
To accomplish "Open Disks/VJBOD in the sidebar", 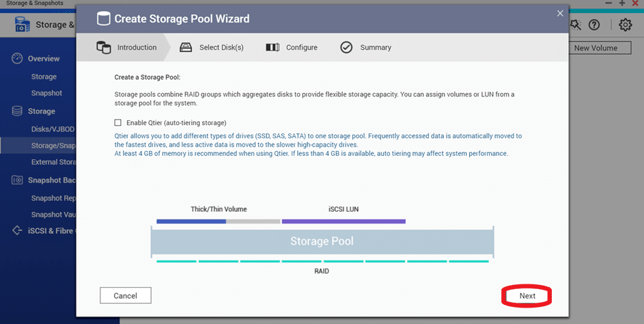I will (x=53, y=129).
